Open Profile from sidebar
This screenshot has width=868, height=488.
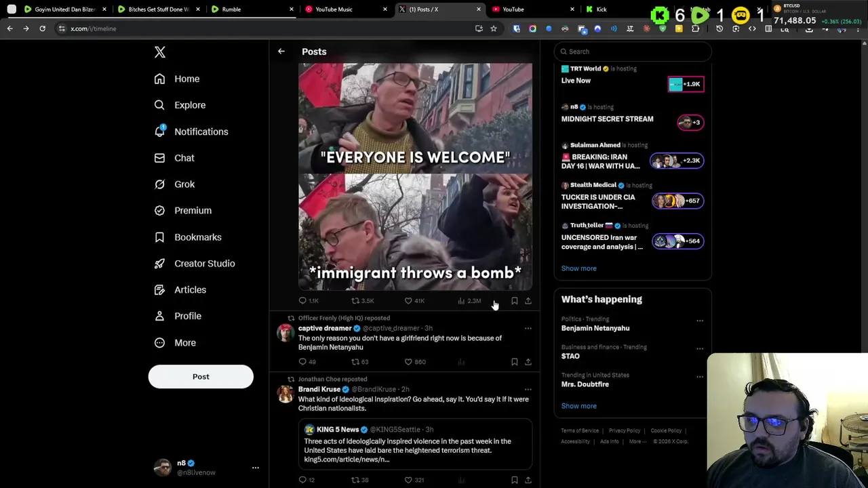tap(177, 316)
